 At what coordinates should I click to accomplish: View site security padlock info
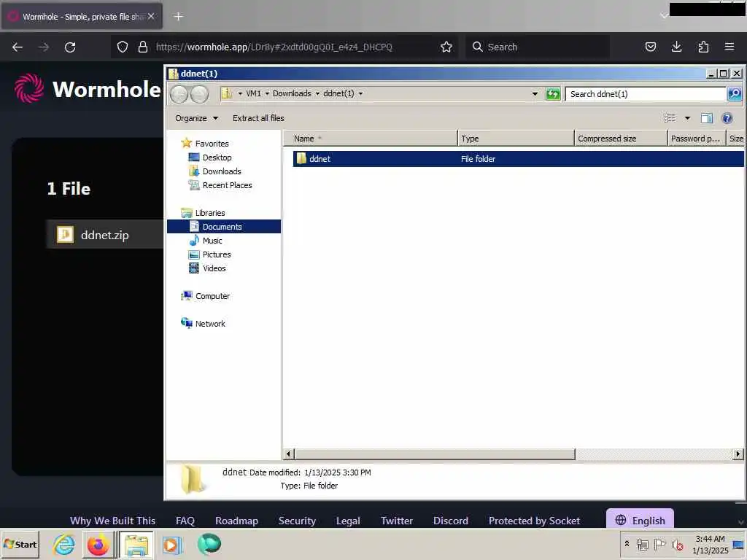(x=142, y=47)
